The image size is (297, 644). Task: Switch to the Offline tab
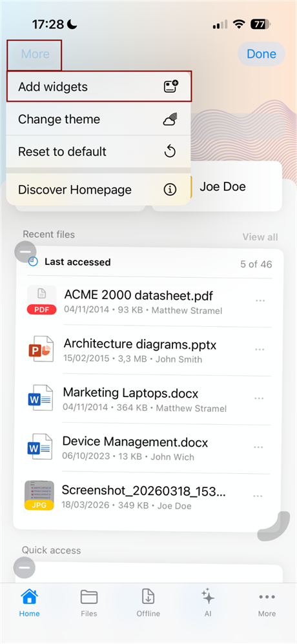(148, 603)
